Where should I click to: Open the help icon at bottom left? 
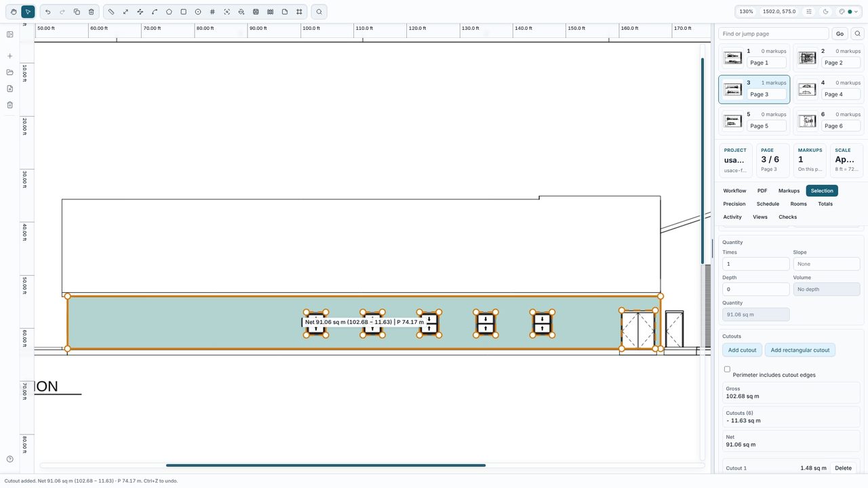pyautogui.click(x=9, y=460)
